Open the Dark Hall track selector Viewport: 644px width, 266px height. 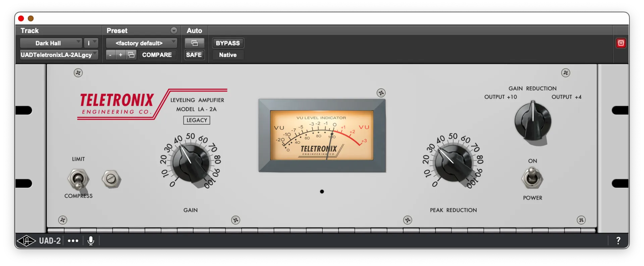[51, 43]
